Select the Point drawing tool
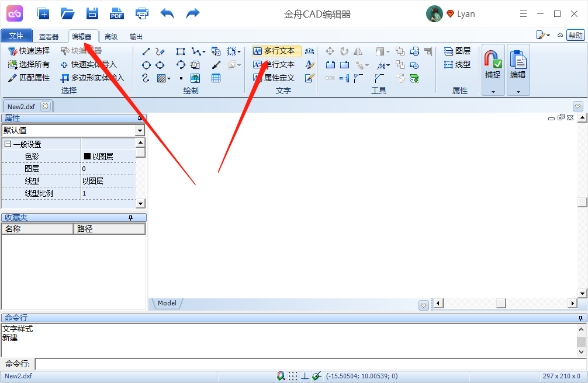Image resolution: width=588 pixels, height=383 pixels. [181, 78]
